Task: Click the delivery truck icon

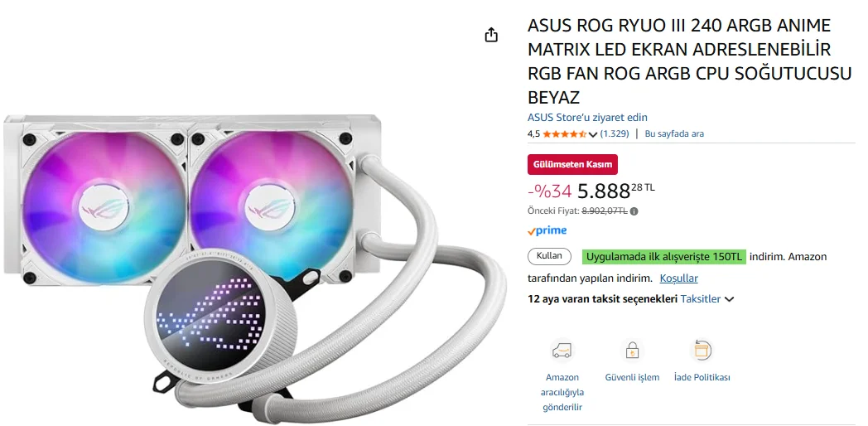Action: 562,350
